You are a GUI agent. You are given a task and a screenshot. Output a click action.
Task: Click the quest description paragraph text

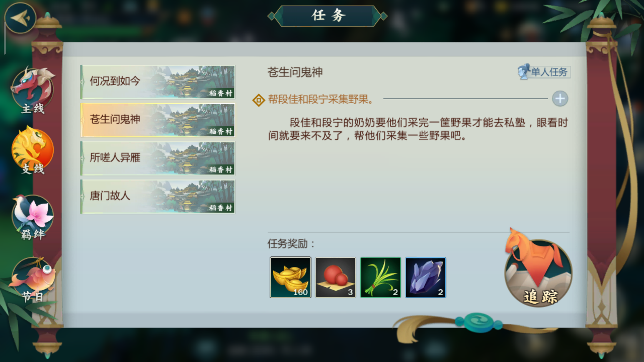click(418, 129)
